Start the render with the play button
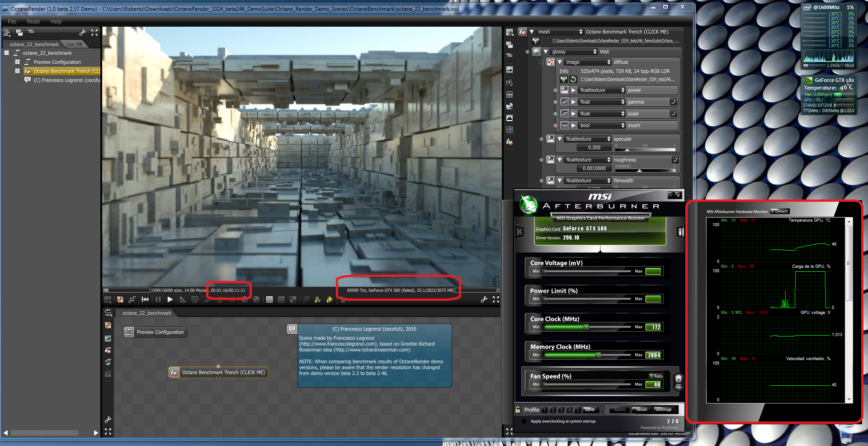 coord(170,299)
